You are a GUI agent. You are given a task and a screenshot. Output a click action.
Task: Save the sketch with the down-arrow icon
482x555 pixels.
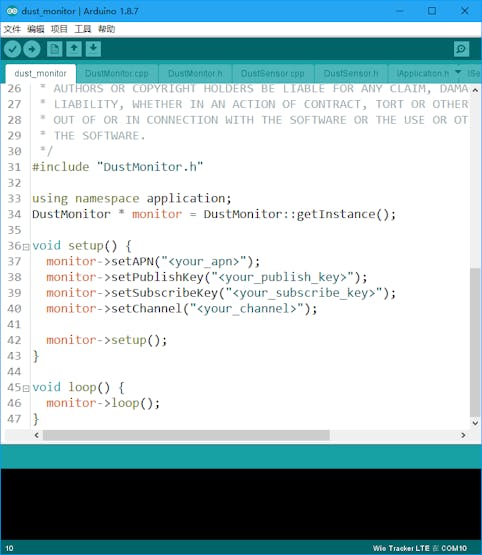(93, 49)
